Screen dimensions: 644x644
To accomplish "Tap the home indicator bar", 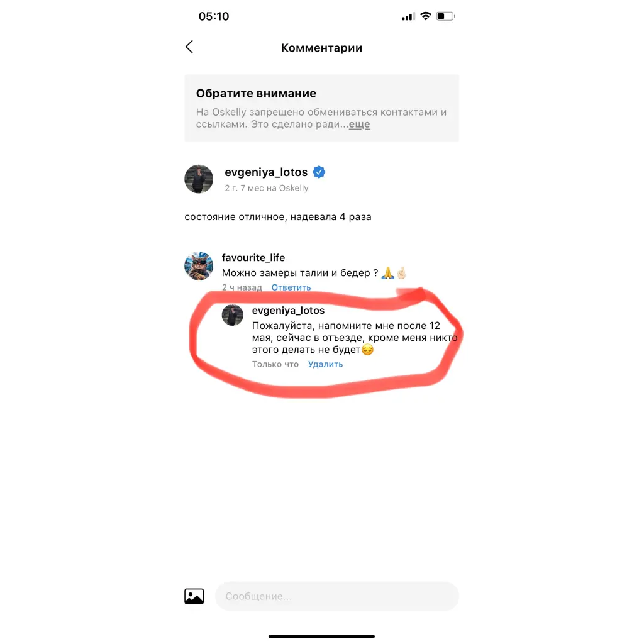I will point(321,636).
